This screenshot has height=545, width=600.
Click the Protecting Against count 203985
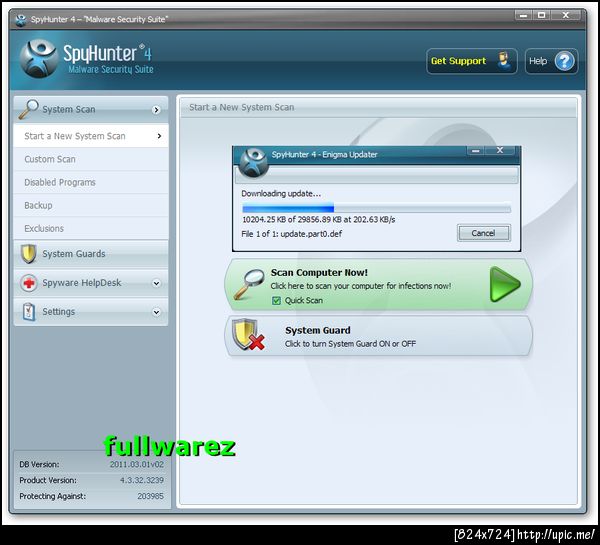pyautogui.click(x=150, y=496)
